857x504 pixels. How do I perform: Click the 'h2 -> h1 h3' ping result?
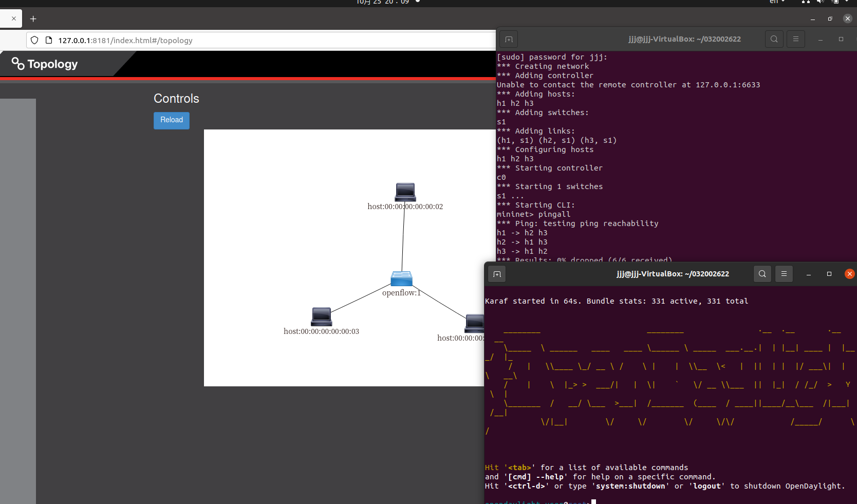tap(522, 242)
